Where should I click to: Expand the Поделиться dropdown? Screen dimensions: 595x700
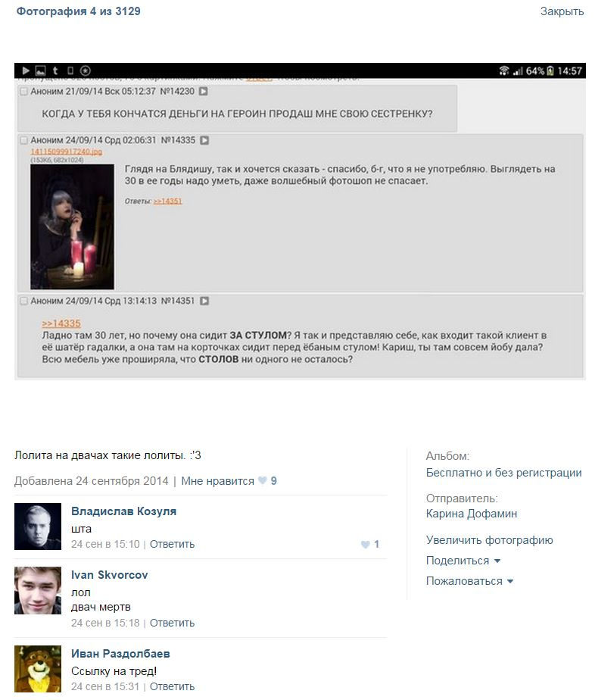point(463,561)
